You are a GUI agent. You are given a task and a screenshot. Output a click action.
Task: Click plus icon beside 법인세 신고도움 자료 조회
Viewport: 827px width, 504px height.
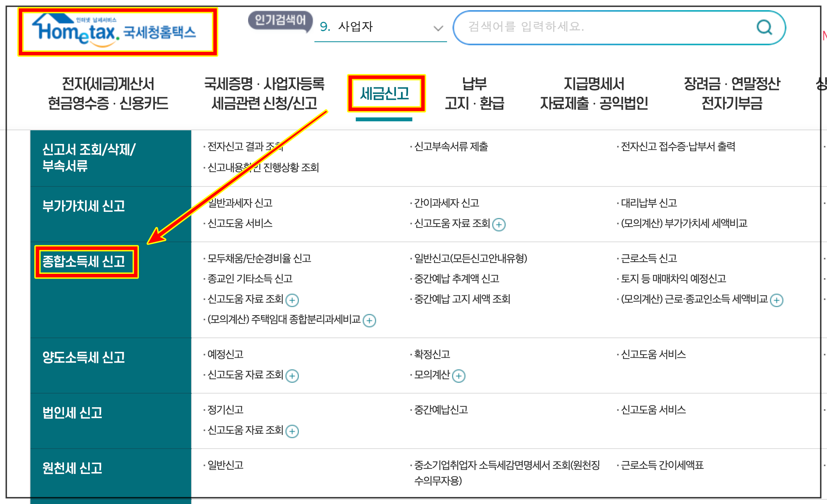click(292, 431)
